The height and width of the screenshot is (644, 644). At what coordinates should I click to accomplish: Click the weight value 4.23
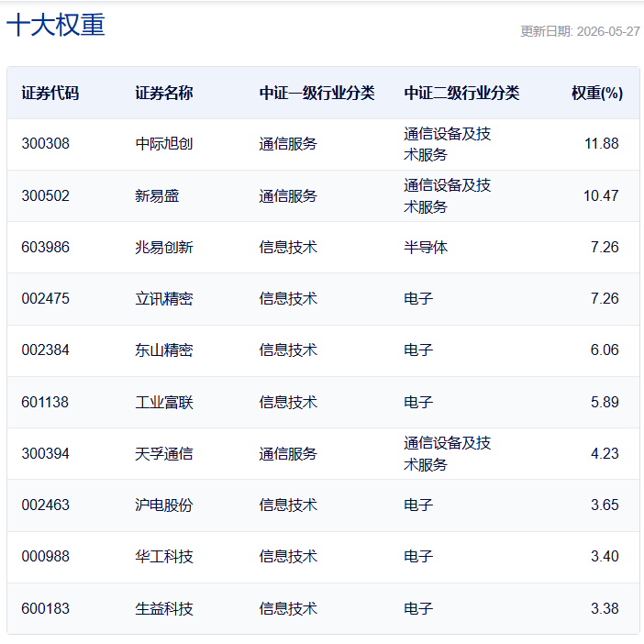pos(605,454)
